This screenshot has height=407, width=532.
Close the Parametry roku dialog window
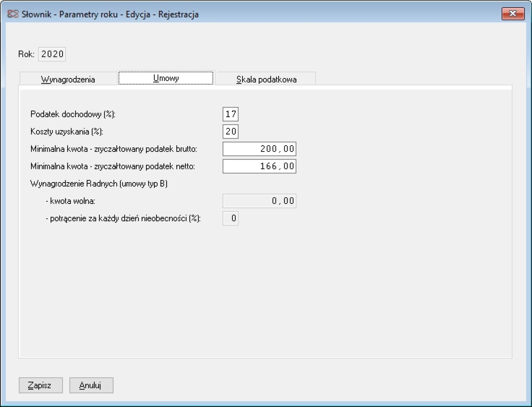(513, 14)
